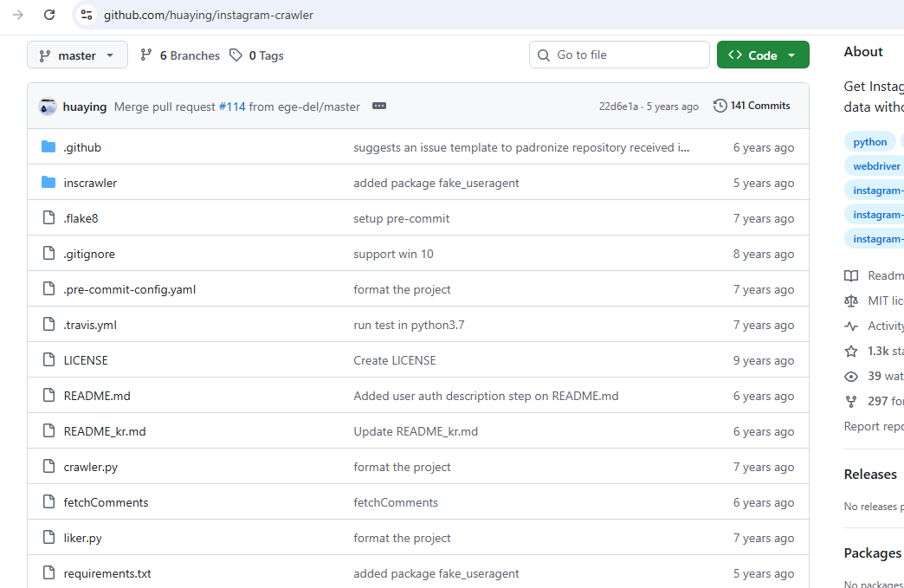Click the file icon beside fetchComments

tap(49, 501)
